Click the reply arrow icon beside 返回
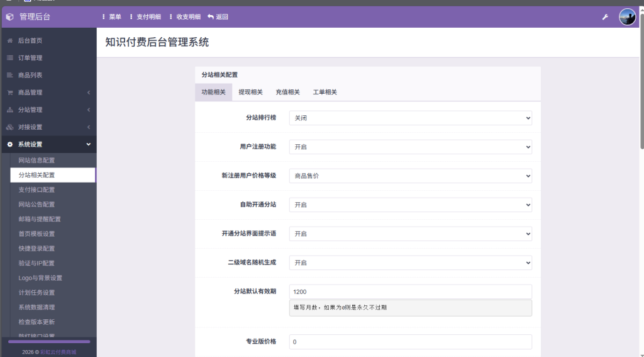 [x=211, y=17]
